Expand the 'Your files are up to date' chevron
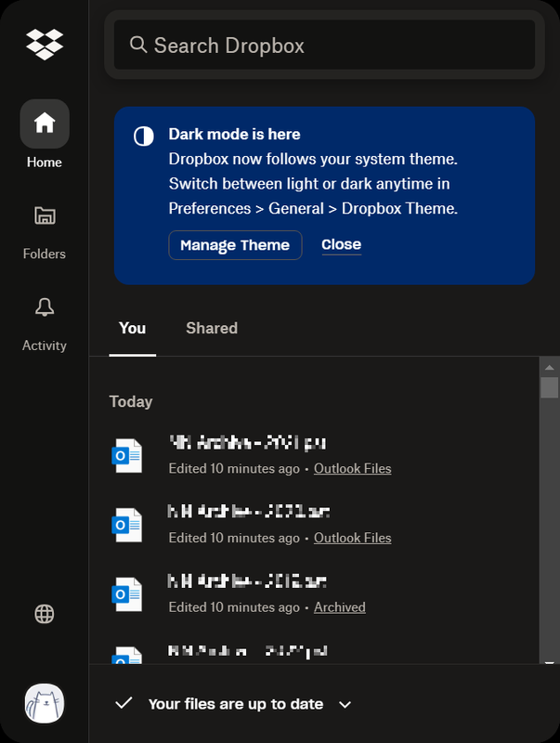560x743 pixels. pos(345,704)
